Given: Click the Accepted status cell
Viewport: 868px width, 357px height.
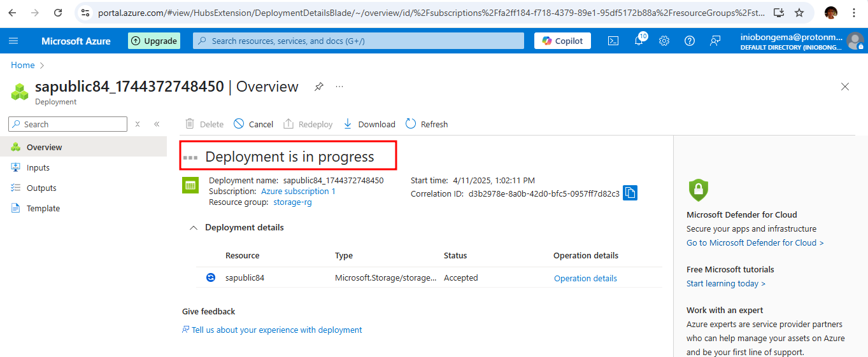Looking at the screenshot, I should click(x=460, y=277).
